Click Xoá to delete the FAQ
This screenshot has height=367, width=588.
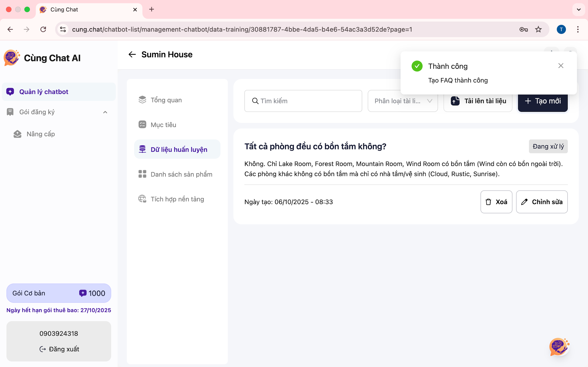(x=496, y=202)
